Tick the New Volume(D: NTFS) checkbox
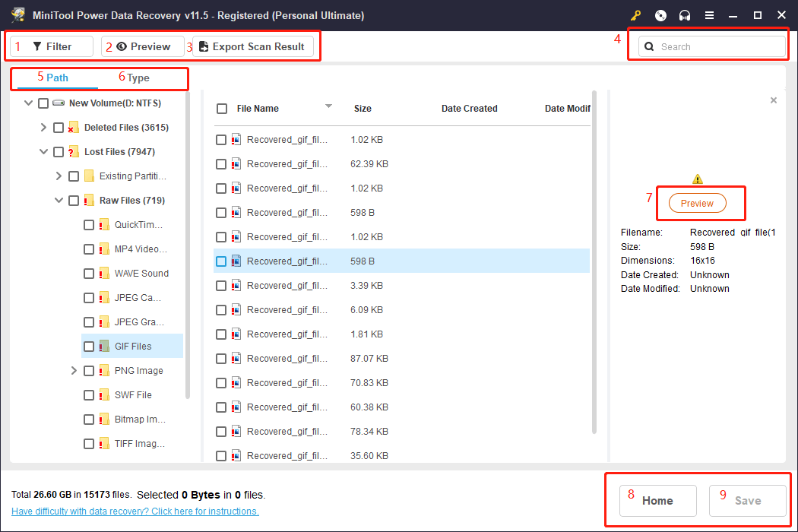798x532 pixels. click(43, 103)
